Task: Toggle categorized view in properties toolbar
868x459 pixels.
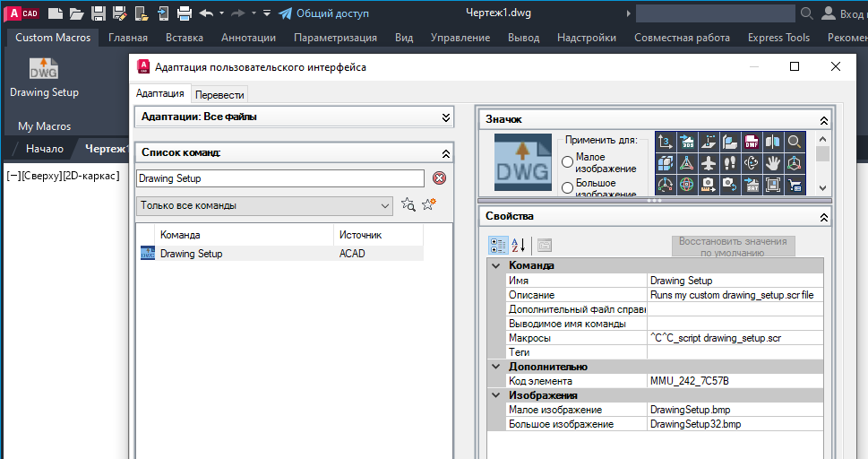Action: tap(498, 245)
